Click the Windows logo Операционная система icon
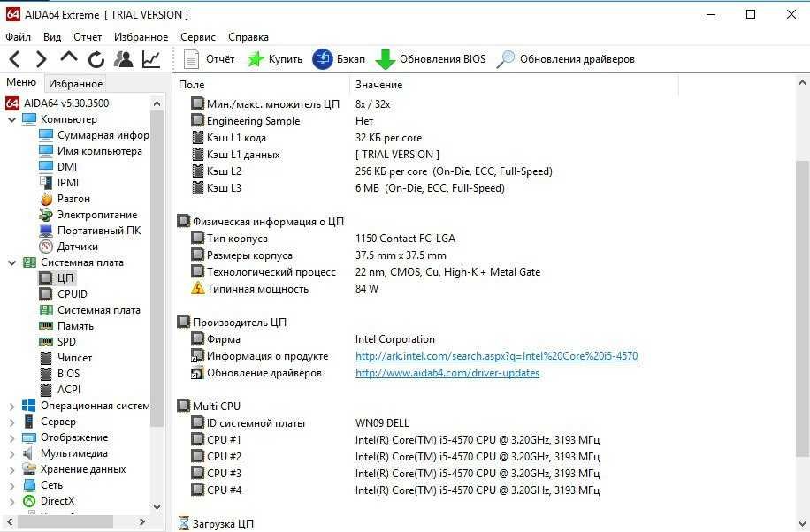 coord(29,406)
